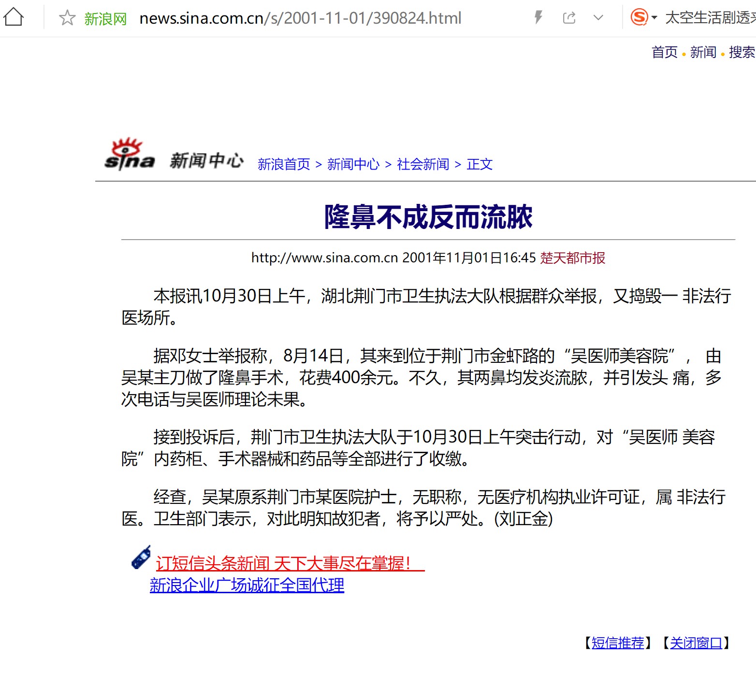Open 订短信头条新闻 promotion link
756x700 pixels.
pyautogui.click(x=290, y=563)
